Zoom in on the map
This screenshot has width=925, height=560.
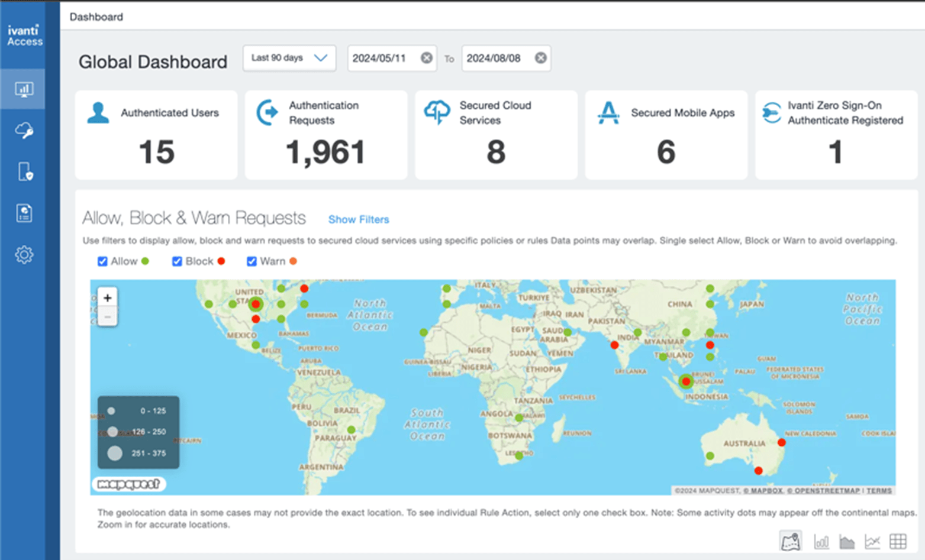[x=108, y=298]
